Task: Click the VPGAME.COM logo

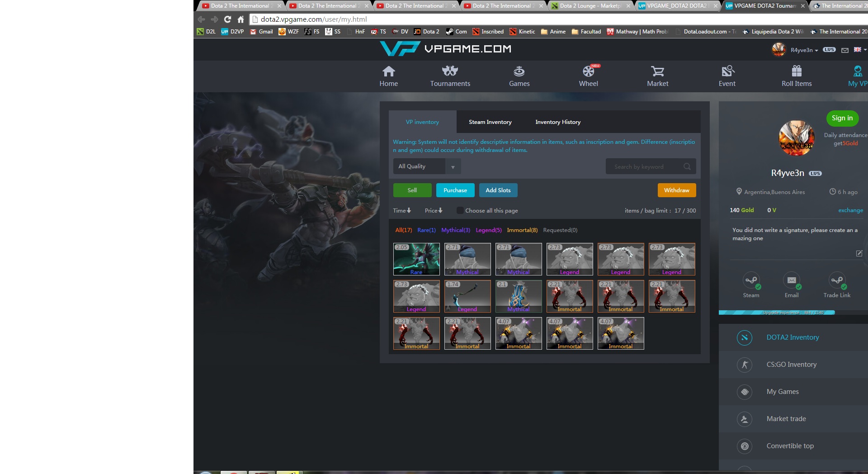Action: tap(445, 48)
